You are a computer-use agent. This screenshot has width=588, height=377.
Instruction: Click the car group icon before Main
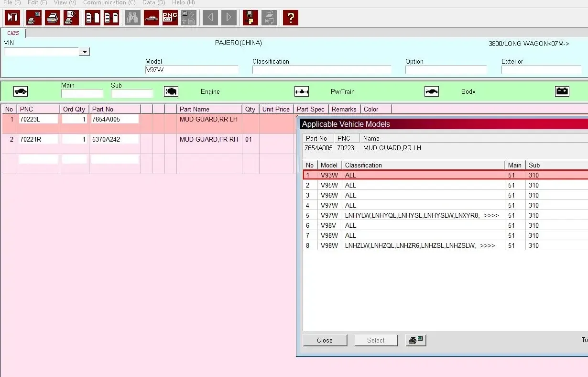click(21, 91)
